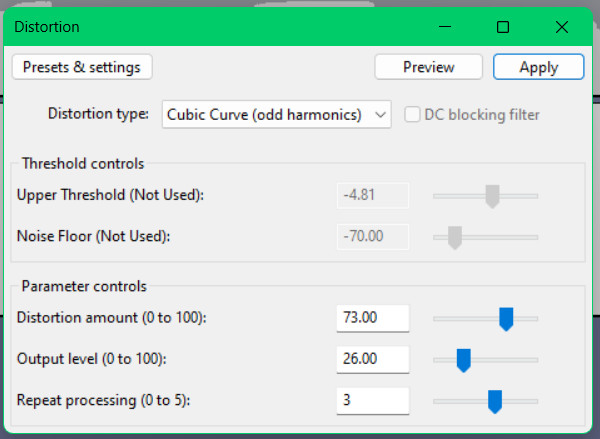This screenshot has height=439, width=600.
Task: Click the Noise Floor value field
Action: pyautogui.click(x=373, y=237)
